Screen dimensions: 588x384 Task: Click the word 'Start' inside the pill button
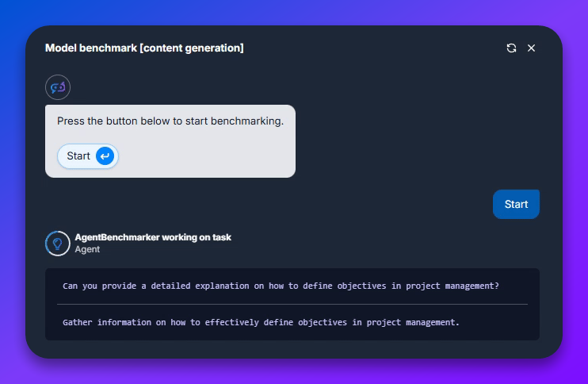tap(78, 156)
